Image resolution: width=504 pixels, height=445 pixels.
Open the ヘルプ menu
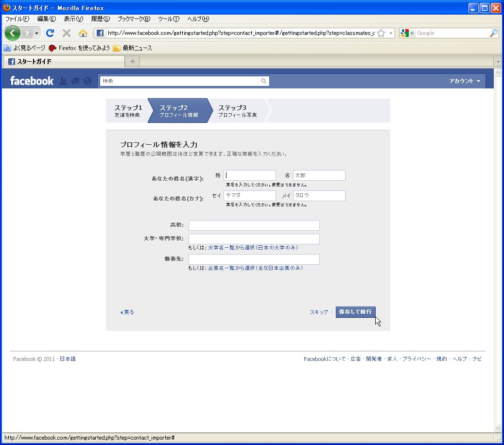(198, 19)
